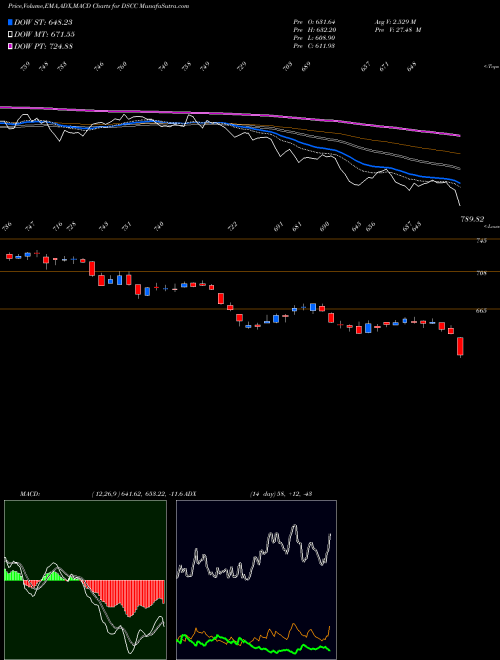This screenshot has height=660, width=500.
Task: Click the 759.82 value beside the EMA chart
Action: click(x=473, y=219)
